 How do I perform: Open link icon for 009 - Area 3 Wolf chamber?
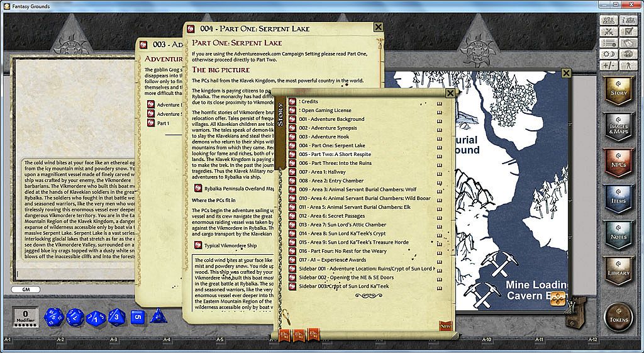pos(292,189)
